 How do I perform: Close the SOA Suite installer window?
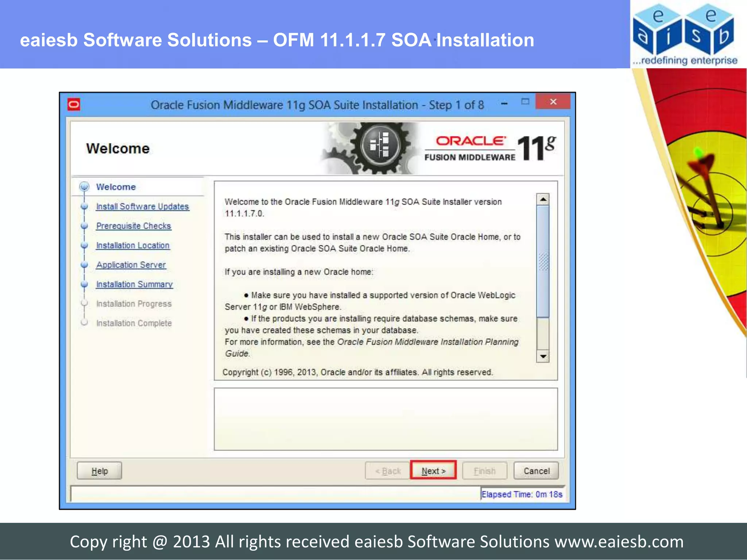(553, 102)
